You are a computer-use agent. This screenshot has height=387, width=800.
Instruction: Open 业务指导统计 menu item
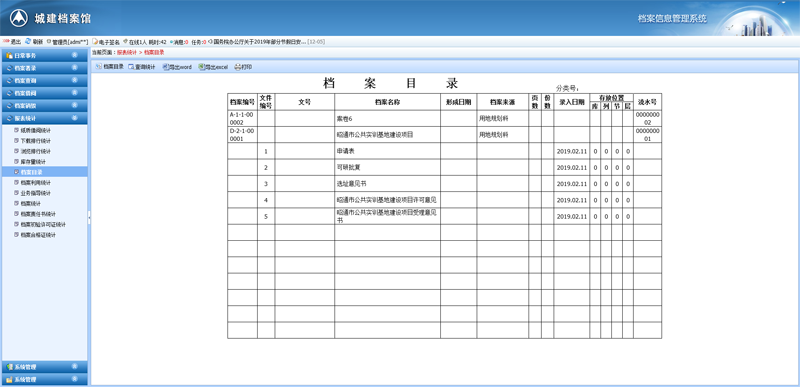(x=35, y=193)
